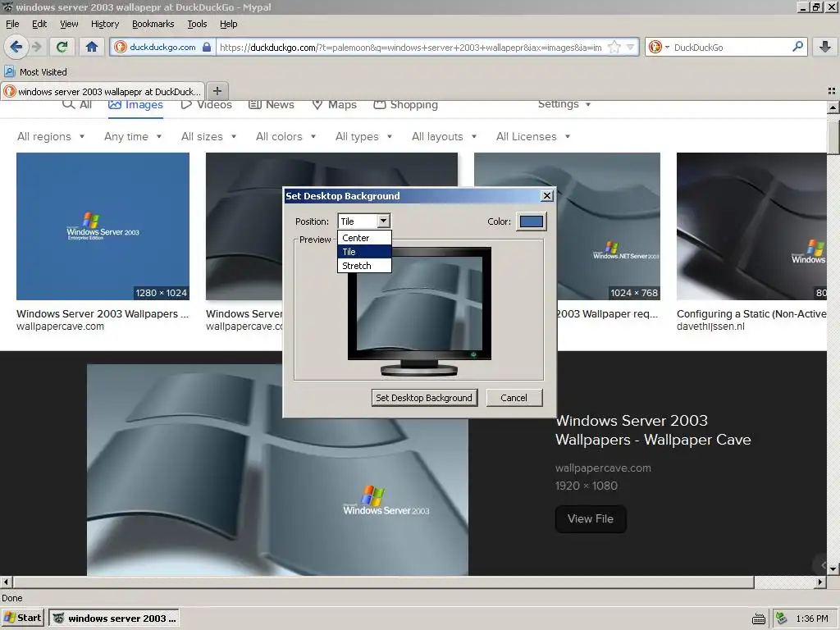Click the tab groups grid icon
This screenshot has width=840, height=630.
pos(832,91)
